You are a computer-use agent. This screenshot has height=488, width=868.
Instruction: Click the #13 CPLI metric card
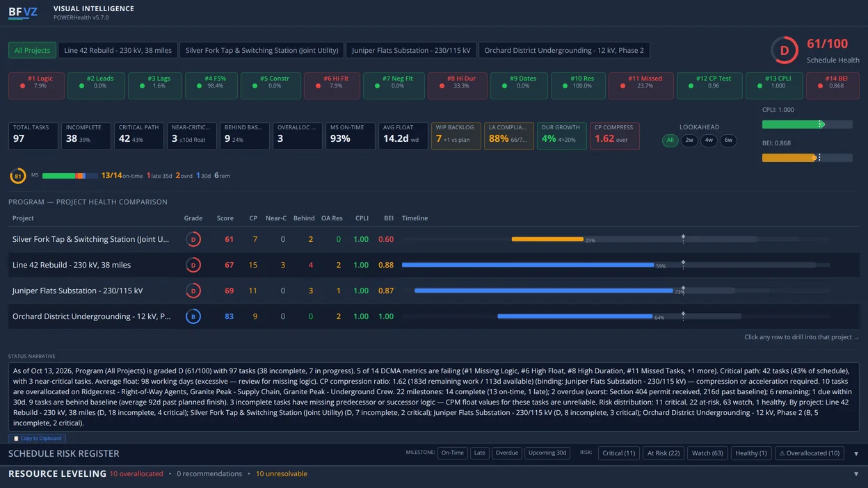point(774,86)
